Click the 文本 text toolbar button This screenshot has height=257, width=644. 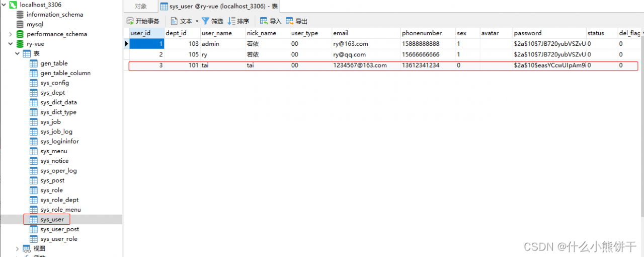pyautogui.click(x=182, y=21)
